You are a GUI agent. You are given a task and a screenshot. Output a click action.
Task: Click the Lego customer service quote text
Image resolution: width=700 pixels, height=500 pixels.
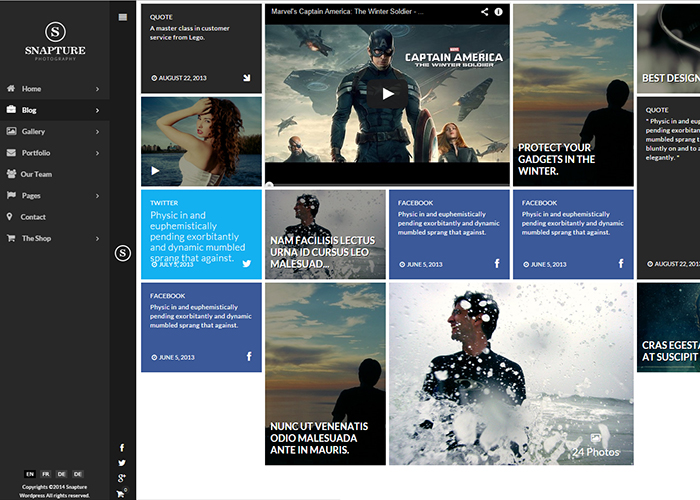189,33
